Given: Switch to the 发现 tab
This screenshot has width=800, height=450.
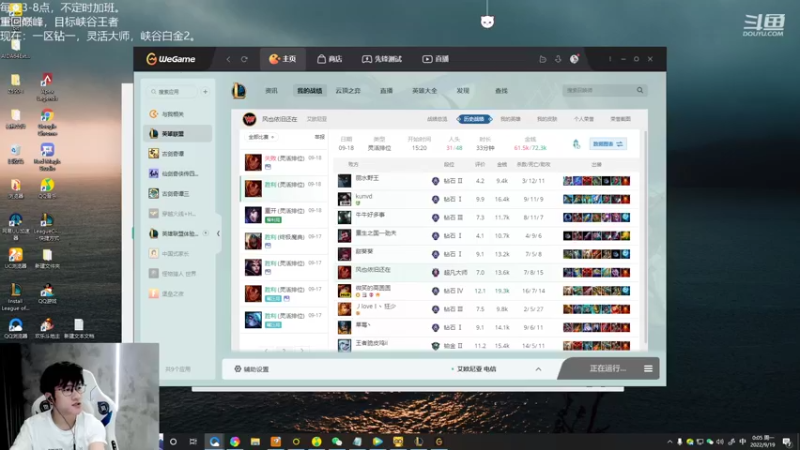Looking at the screenshot, I should (463, 91).
